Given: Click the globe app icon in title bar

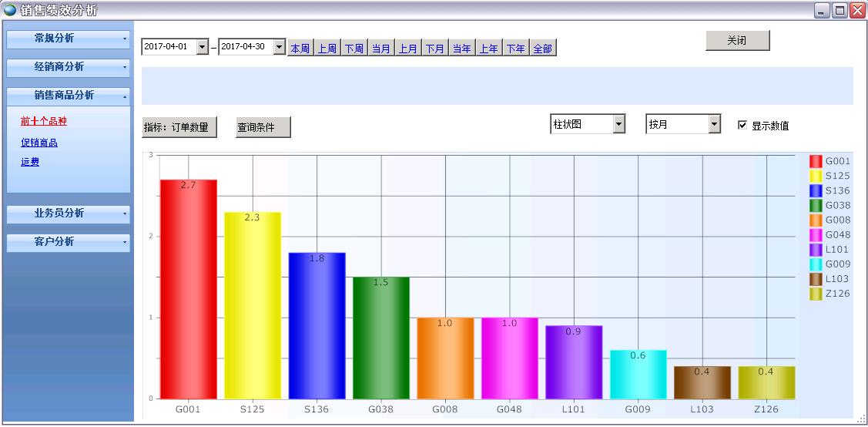Looking at the screenshot, I should (x=10, y=10).
